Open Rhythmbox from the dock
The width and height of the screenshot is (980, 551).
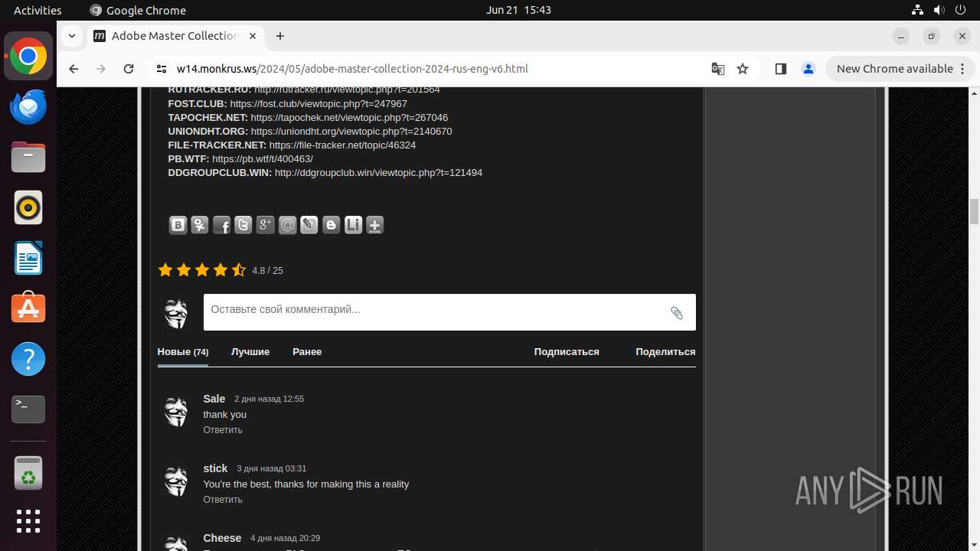pyautogui.click(x=28, y=207)
